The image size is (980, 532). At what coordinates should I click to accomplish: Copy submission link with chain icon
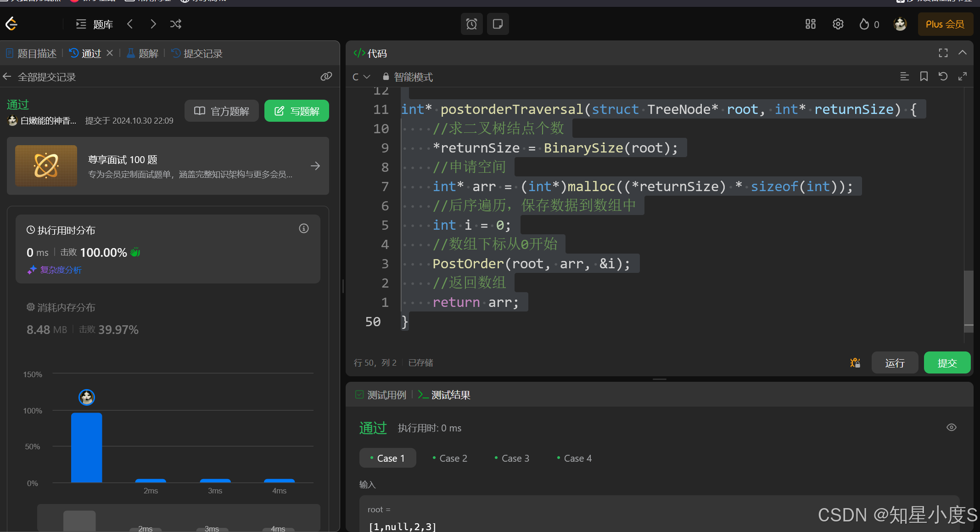click(326, 76)
